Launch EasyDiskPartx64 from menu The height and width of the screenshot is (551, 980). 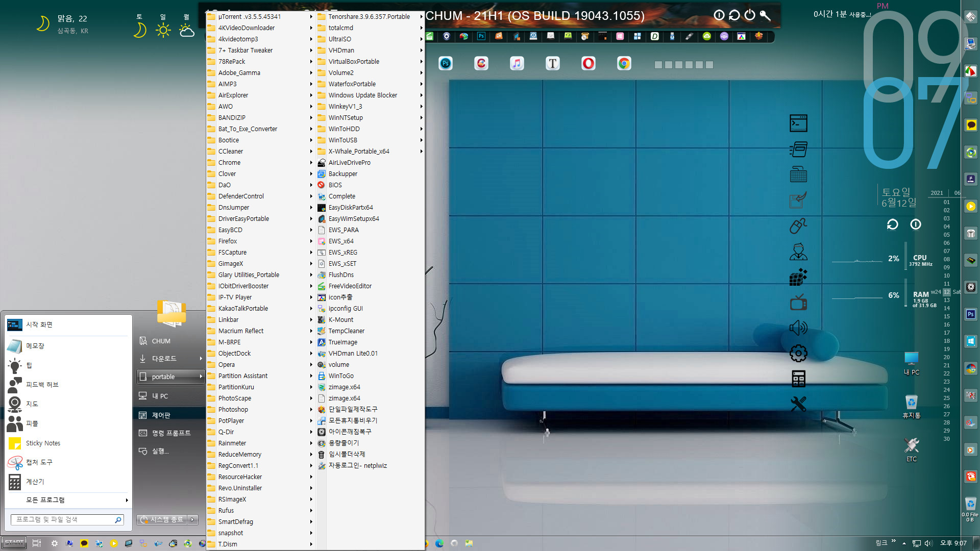click(x=371, y=207)
